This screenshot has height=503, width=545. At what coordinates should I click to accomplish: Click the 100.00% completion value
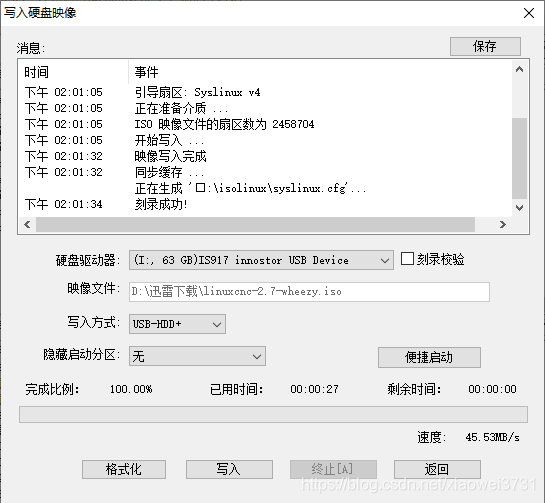tap(131, 389)
